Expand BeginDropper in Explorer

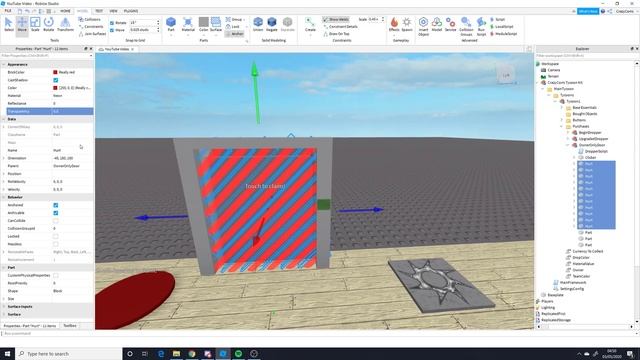click(568, 133)
